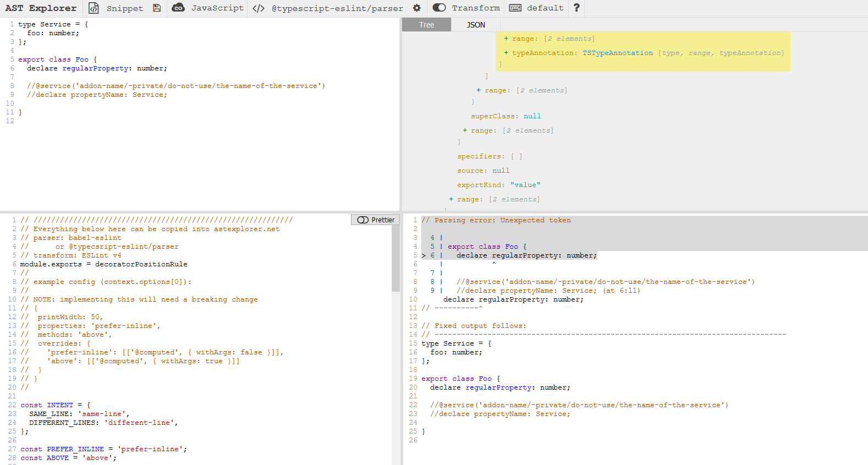Click the @service comment line in source editor

[176, 86]
